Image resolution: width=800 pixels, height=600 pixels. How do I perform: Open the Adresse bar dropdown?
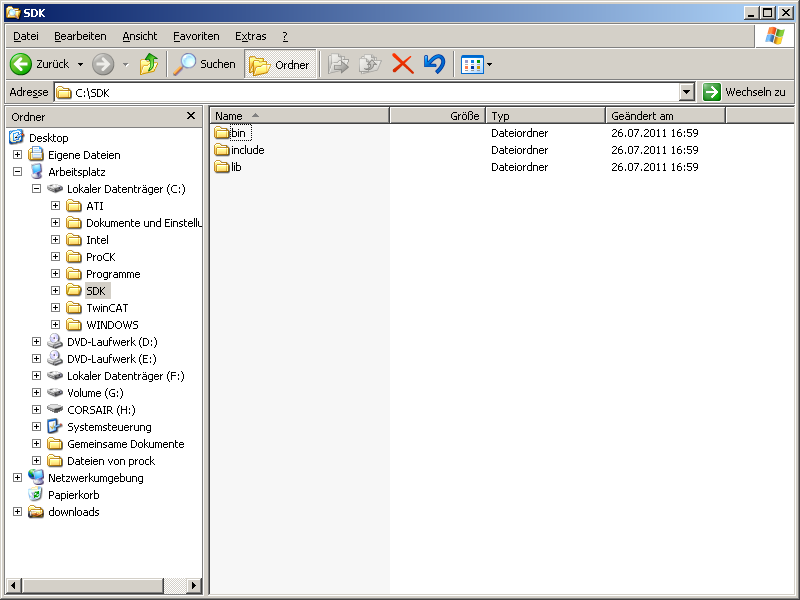(x=687, y=92)
